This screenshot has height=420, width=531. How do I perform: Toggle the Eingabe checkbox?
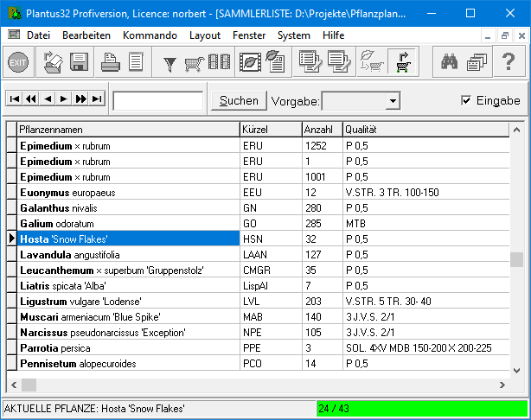pos(467,101)
